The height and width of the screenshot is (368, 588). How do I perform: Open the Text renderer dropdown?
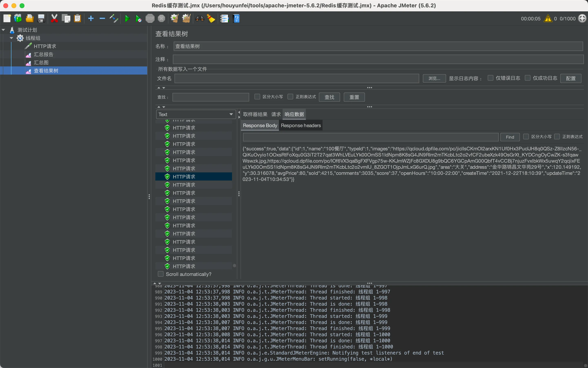click(x=196, y=114)
